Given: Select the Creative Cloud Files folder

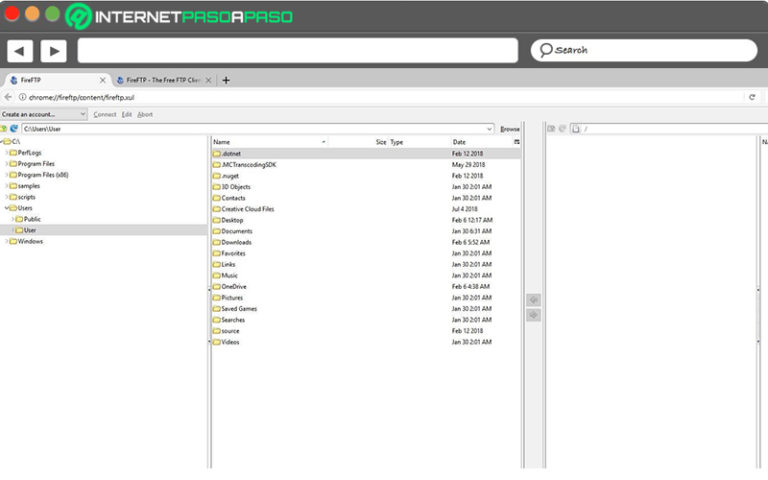Looking at the screenshot, I should pos(247,209).
